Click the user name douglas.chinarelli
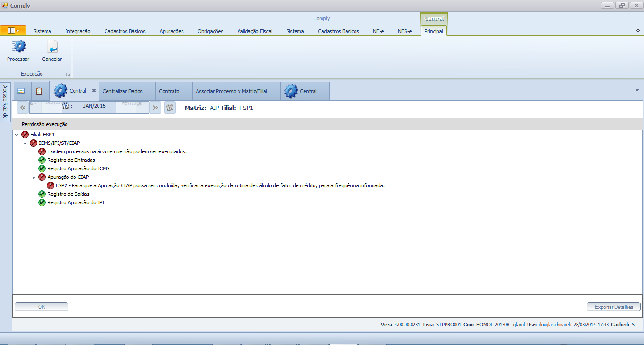This screenshot has height=345, width=644. (x=555, y=325)
